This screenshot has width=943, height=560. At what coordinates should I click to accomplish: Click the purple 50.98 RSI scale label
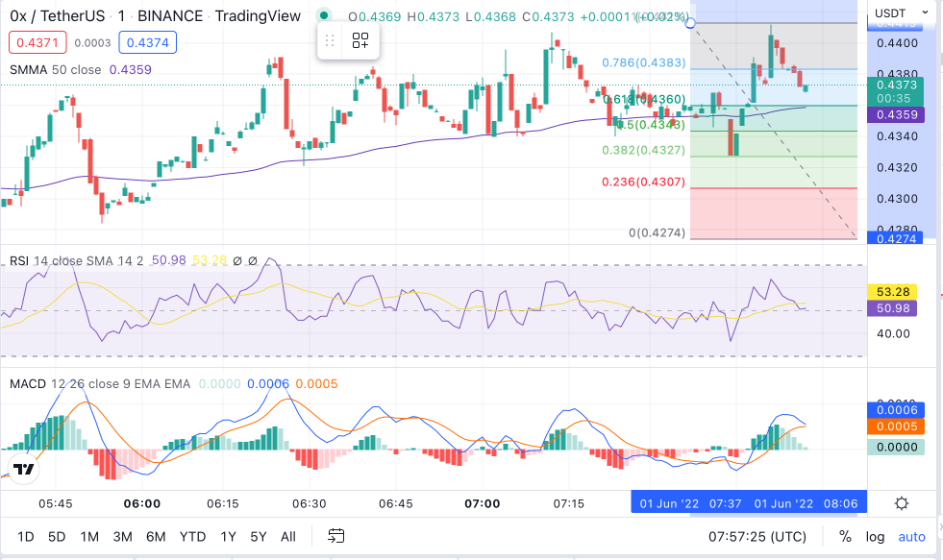tap(892, 308)
